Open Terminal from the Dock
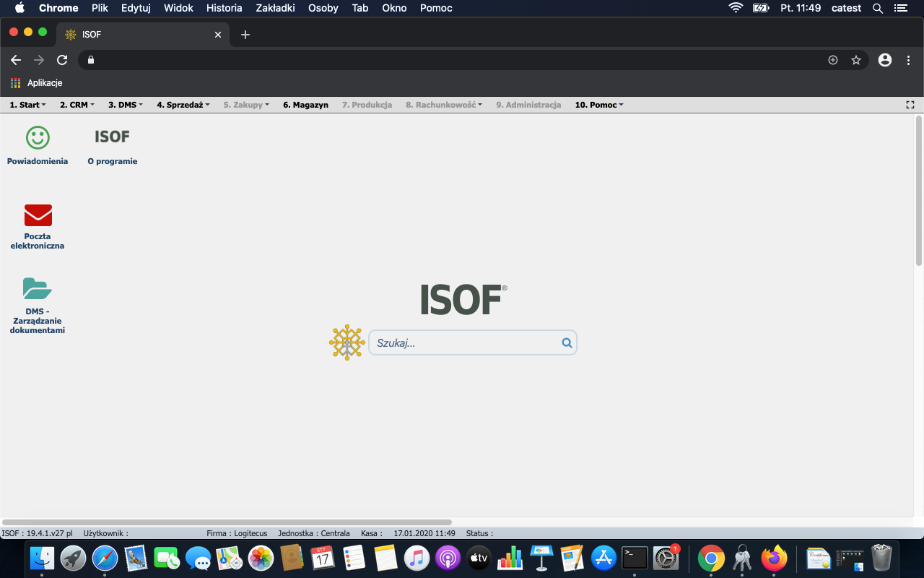The height and width of the screenshot is (578, 924). tap(635, 558)
